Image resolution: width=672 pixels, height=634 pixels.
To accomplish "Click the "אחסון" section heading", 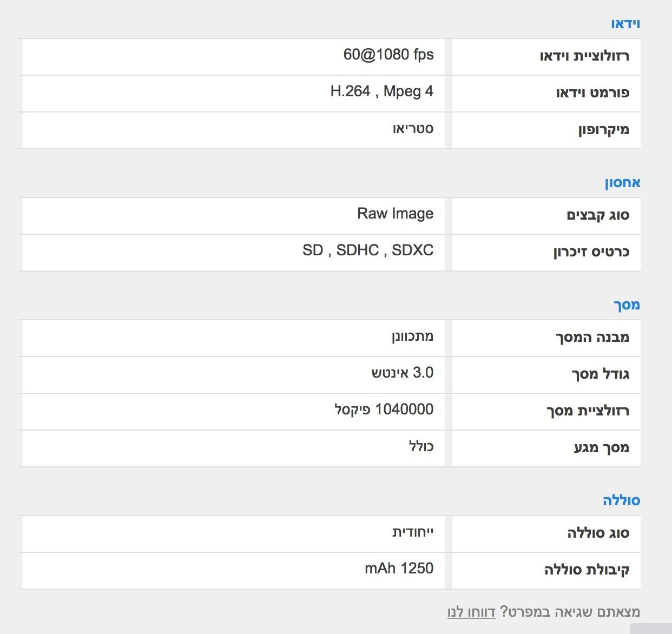I will click(x=622, y=183).
